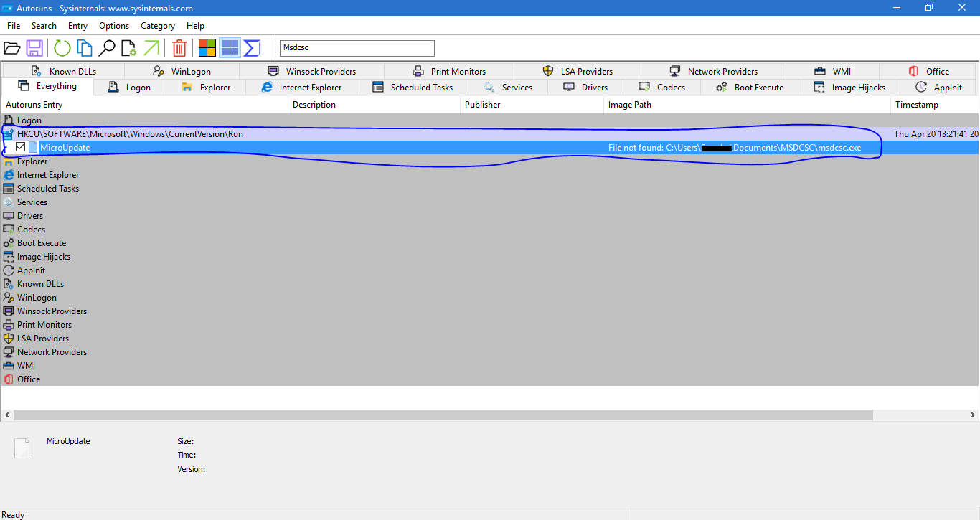Viewport: 980px width, 520px height.
Task: Switch to the Logon tab
Action: tap(130, 88)
